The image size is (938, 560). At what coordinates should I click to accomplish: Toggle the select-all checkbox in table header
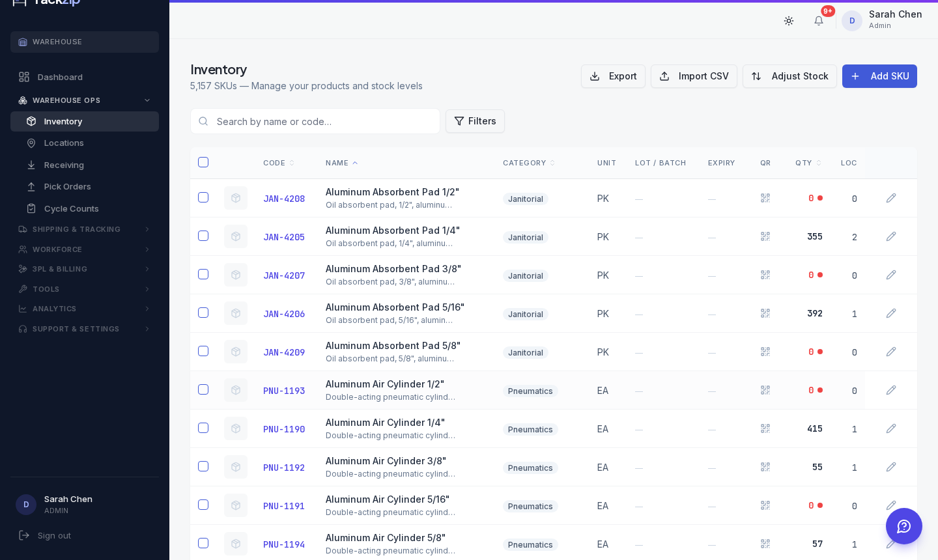click(203, 162)
